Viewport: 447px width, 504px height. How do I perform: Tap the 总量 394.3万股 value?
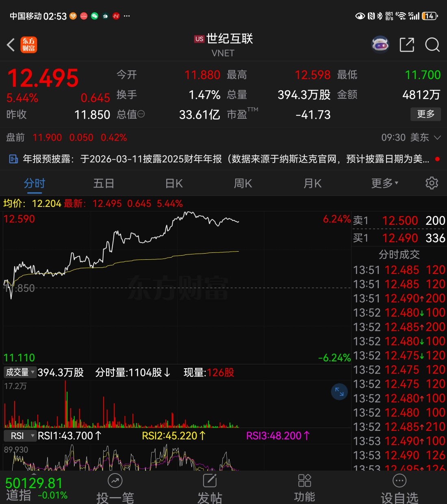coord(304,95)
